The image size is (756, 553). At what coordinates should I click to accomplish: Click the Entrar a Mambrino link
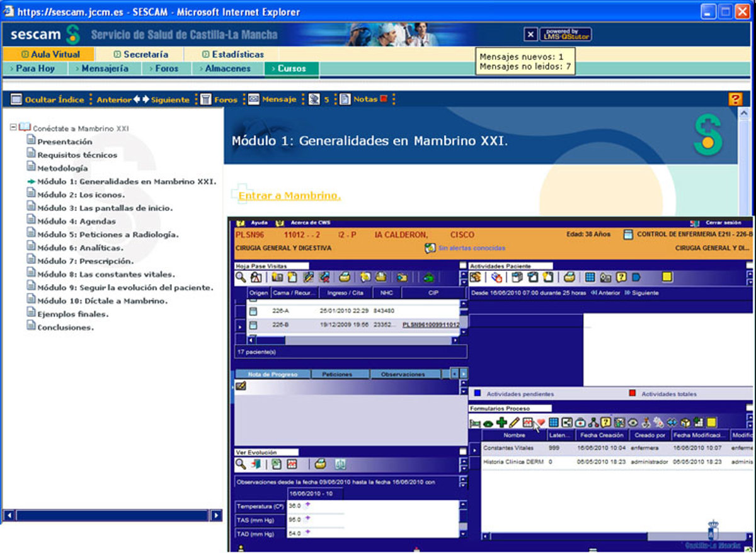[289, 196]
